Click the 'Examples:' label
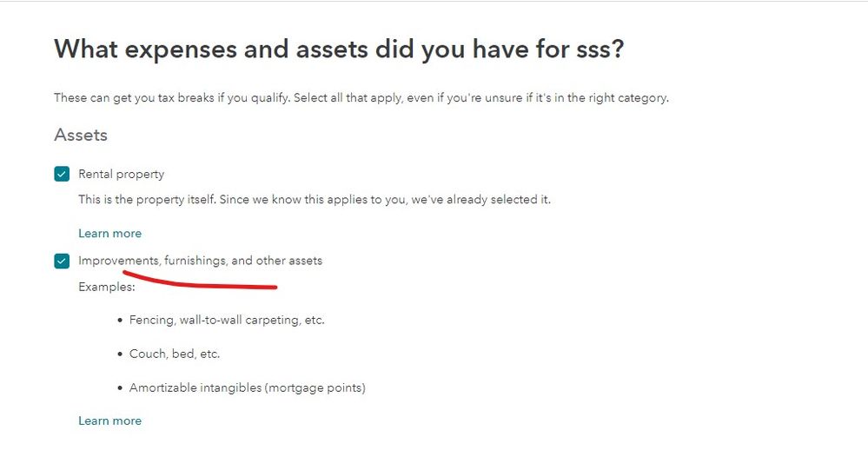Screen dimensions: 868x457 (107, 286)
